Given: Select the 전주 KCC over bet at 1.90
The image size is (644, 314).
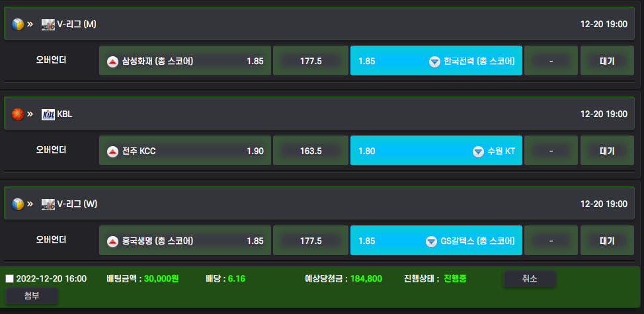Looking at the screenshot, I should (x=185, y=150).
